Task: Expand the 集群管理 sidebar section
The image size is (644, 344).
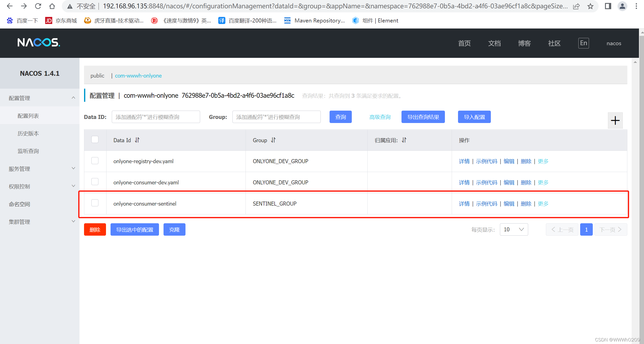Action: point(40,222)
